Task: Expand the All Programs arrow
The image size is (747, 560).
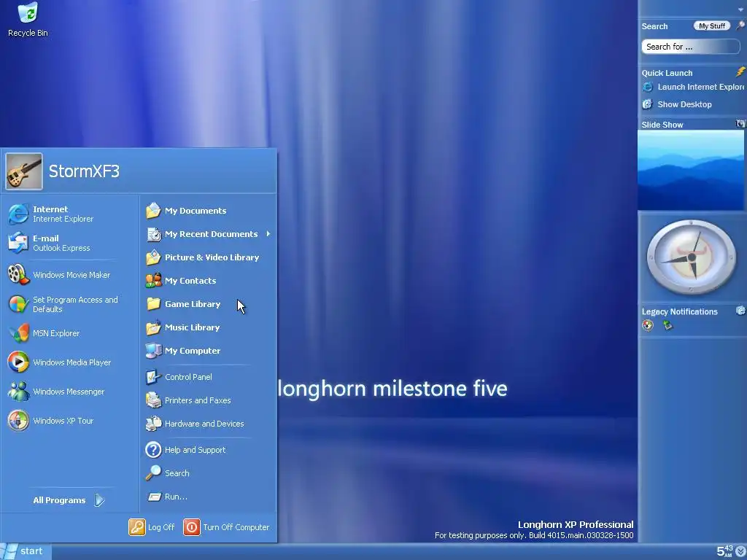Action: click(99, 500)
